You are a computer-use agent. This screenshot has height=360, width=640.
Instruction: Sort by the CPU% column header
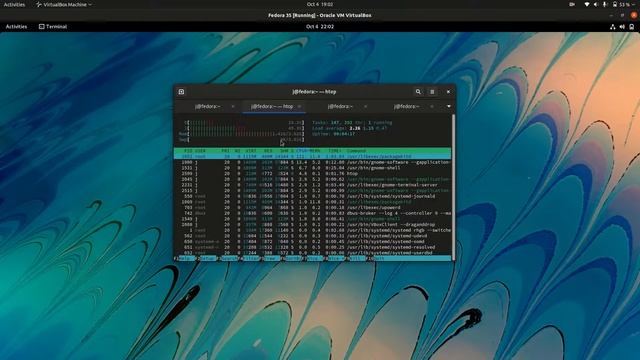click(x=302, y=151)
